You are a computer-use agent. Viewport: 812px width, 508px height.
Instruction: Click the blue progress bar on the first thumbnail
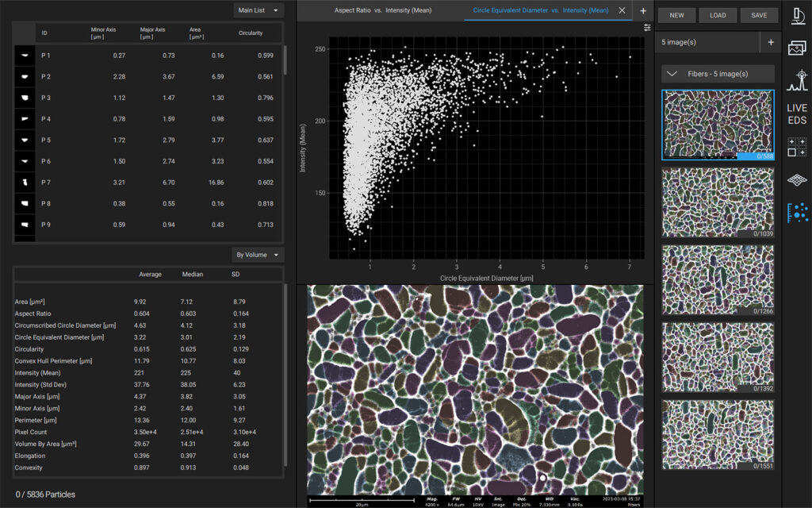(755, 156)
